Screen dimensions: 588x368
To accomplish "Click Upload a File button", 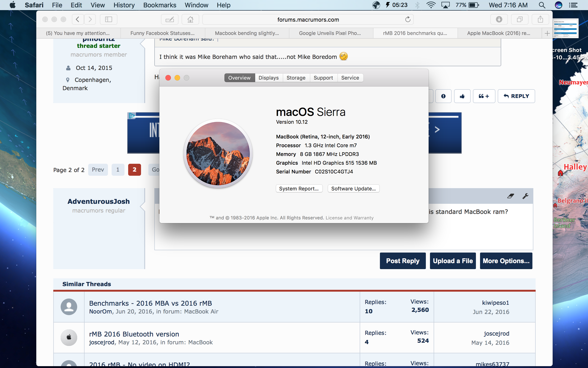I will [x=453, y=261].
